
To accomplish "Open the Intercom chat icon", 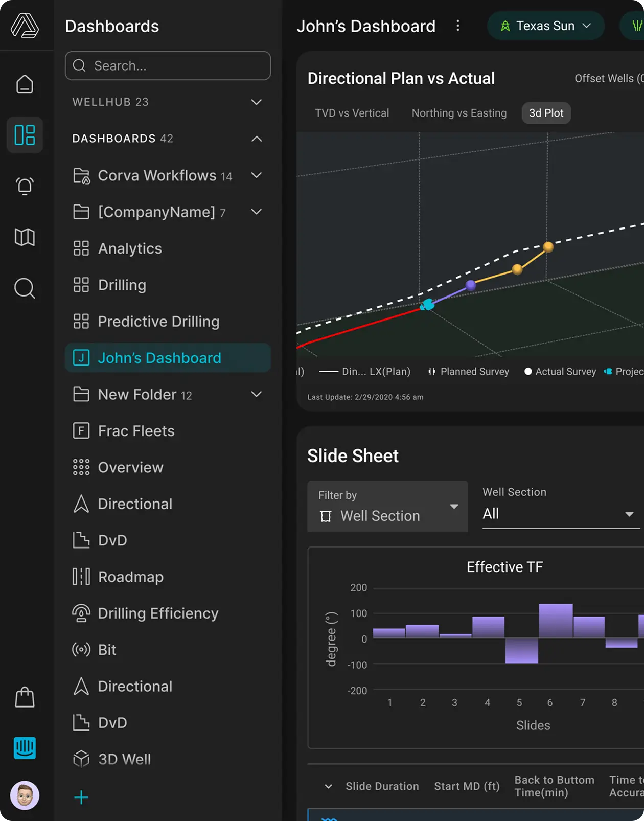I will click(25, 748).
